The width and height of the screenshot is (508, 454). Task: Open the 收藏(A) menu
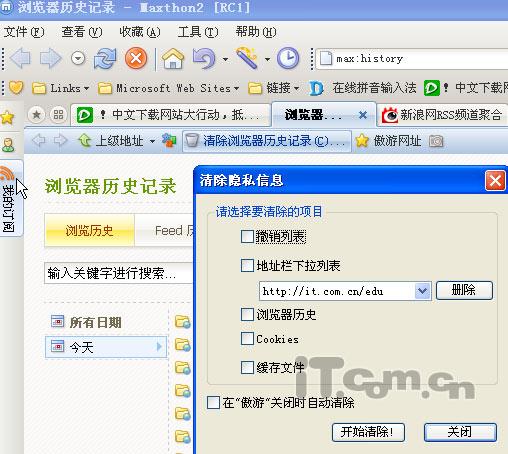point(140,32)
